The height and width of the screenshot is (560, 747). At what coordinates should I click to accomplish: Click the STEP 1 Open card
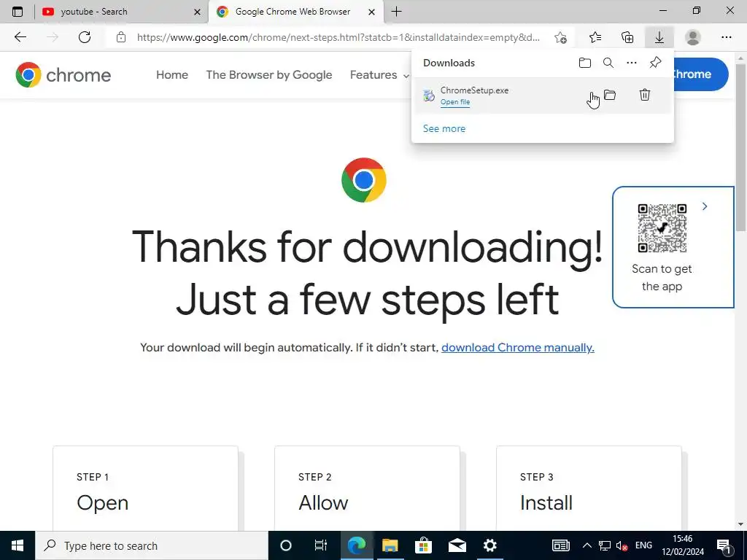[x=145, y=489]
